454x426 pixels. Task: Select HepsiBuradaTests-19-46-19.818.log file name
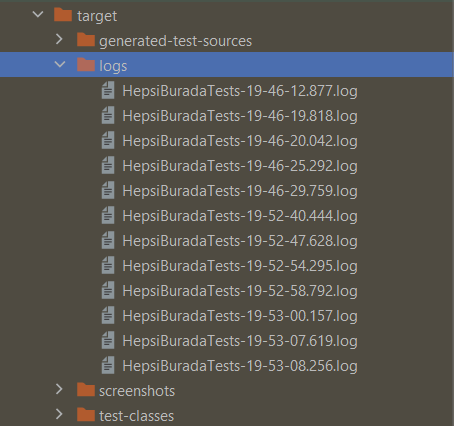(240, 116)
